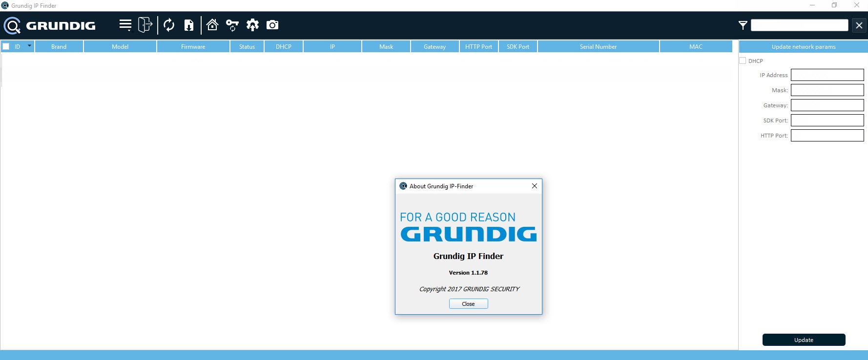Open the hamburger menu in the toolbar

tap(125, 25)
